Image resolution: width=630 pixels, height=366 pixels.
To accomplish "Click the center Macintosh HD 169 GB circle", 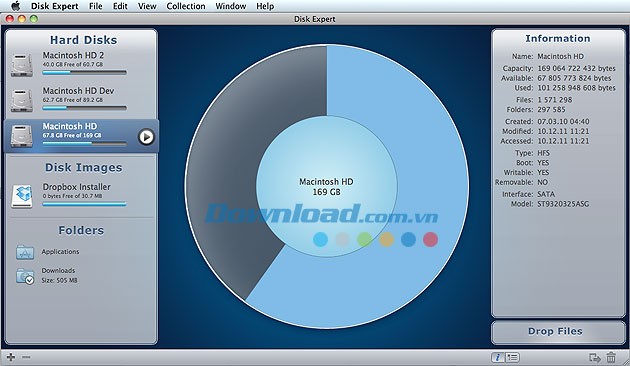I will tap(326, 187).
